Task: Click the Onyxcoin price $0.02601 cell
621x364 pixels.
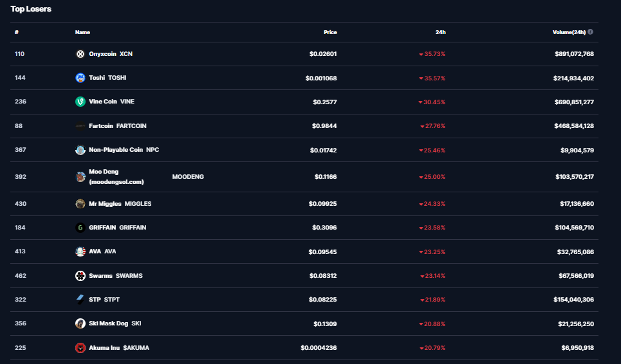Action: coord(323,54)
